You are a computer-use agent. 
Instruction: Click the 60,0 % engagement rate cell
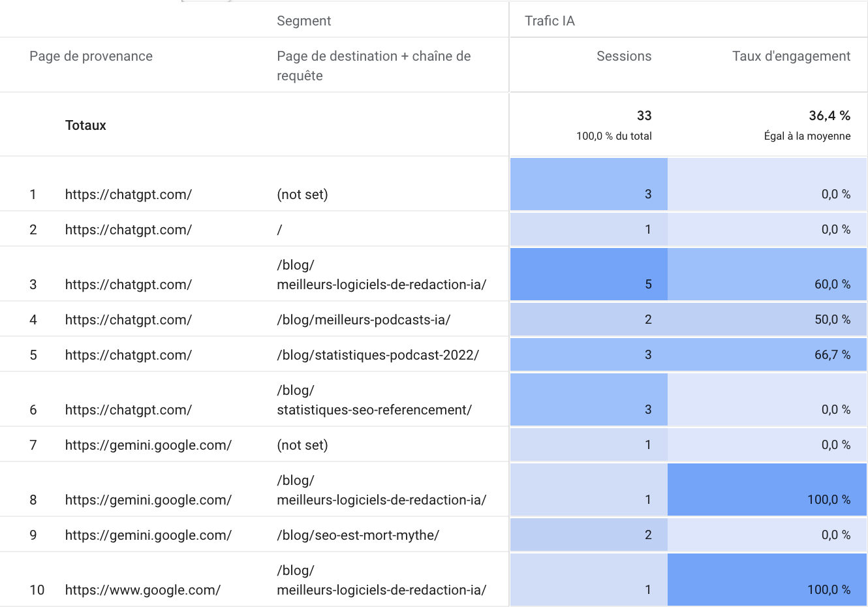point(832,285)
